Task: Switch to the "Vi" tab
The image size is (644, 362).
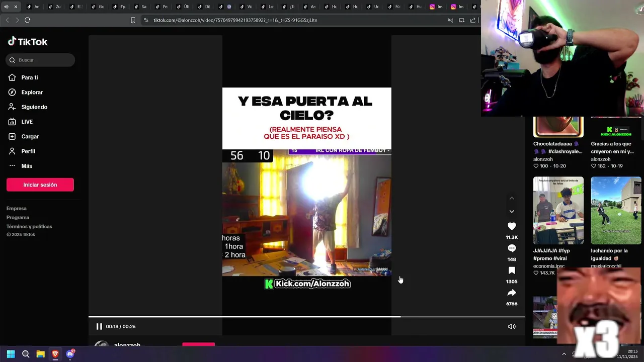Action: (x=247, y=7)
